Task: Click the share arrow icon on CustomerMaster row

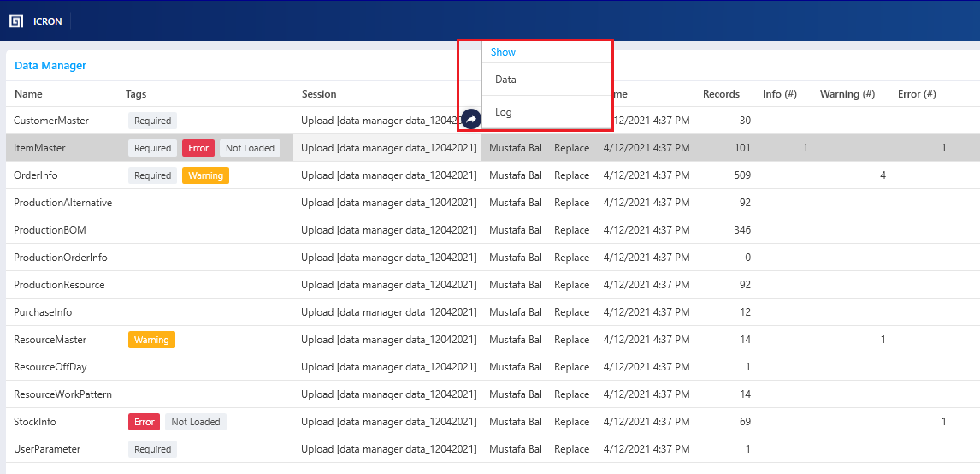Action: [470, 120]
